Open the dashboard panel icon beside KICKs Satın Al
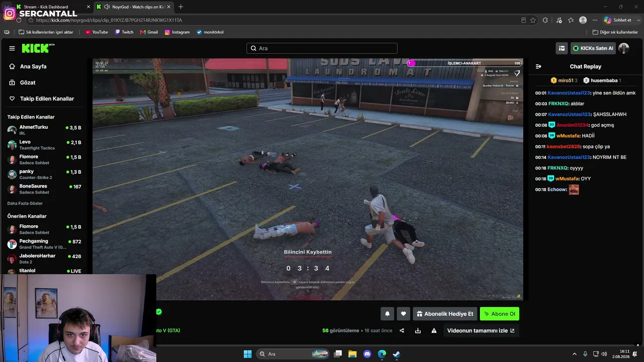Screen dimensions: 644x362 coord(561,48)
